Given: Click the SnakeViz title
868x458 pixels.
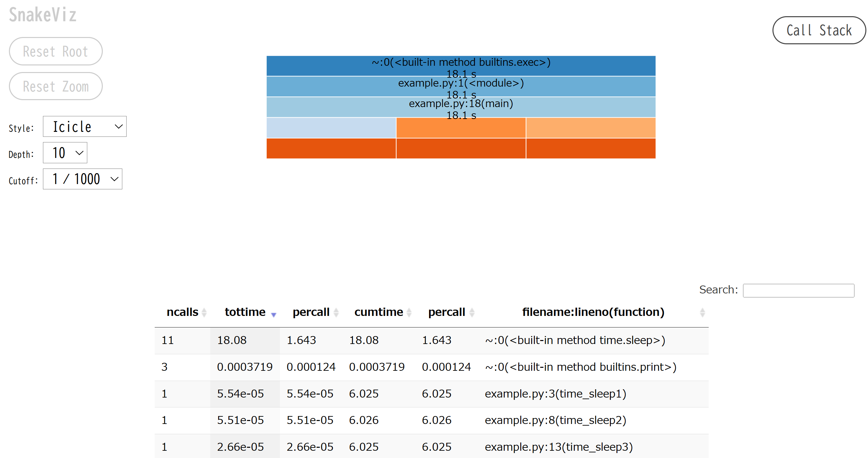Looking at the screenshot, I should (x=42, y=14).
